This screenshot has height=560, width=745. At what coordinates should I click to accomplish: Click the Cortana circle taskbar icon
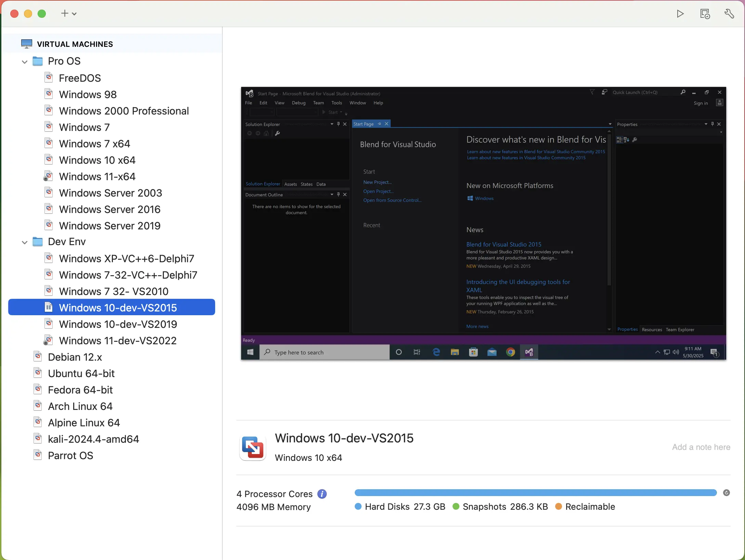398,352
